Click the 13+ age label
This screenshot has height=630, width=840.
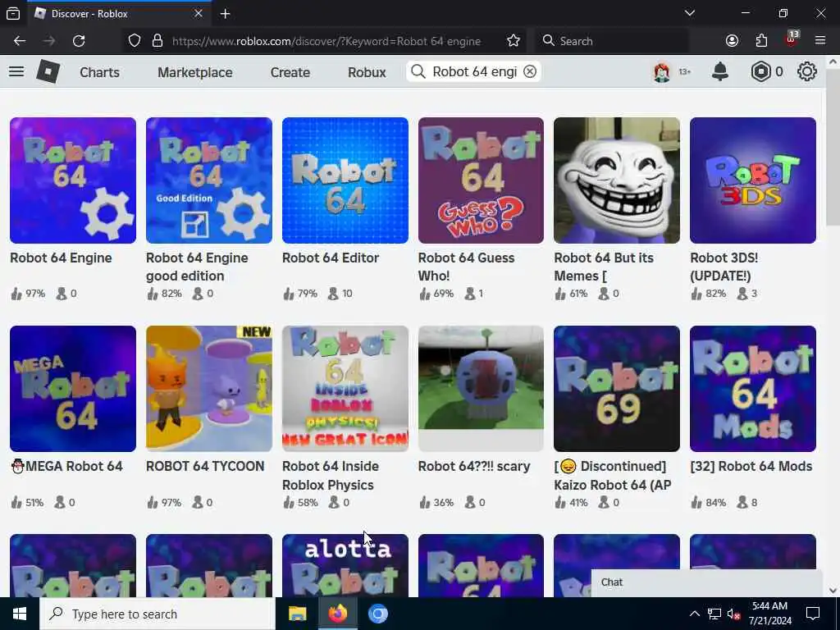685,71
